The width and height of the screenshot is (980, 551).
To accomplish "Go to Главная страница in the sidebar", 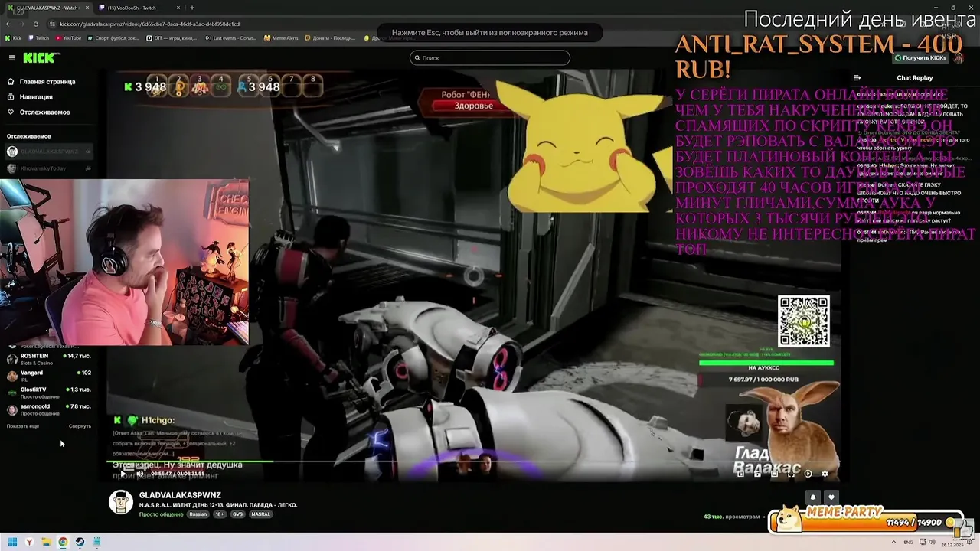I will click(x=41, y=82).
